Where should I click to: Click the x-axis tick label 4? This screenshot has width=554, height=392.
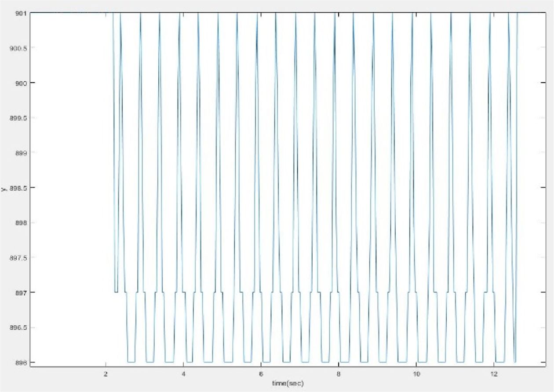coord(183,374)
